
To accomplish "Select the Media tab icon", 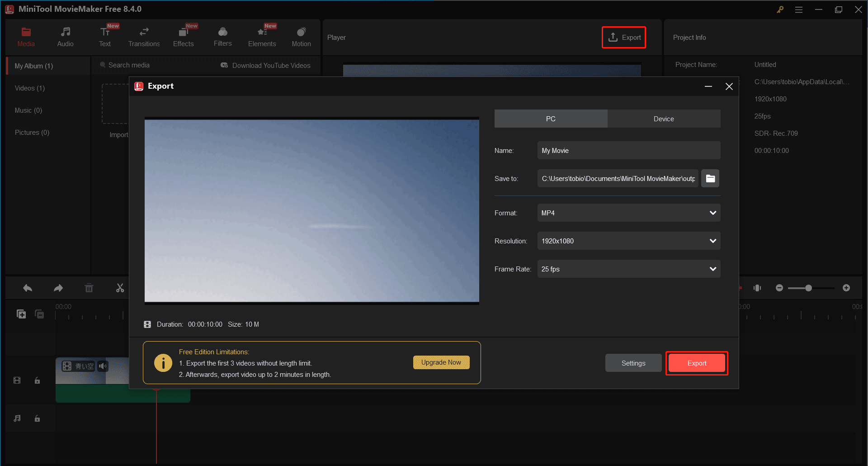I will 26,33.
